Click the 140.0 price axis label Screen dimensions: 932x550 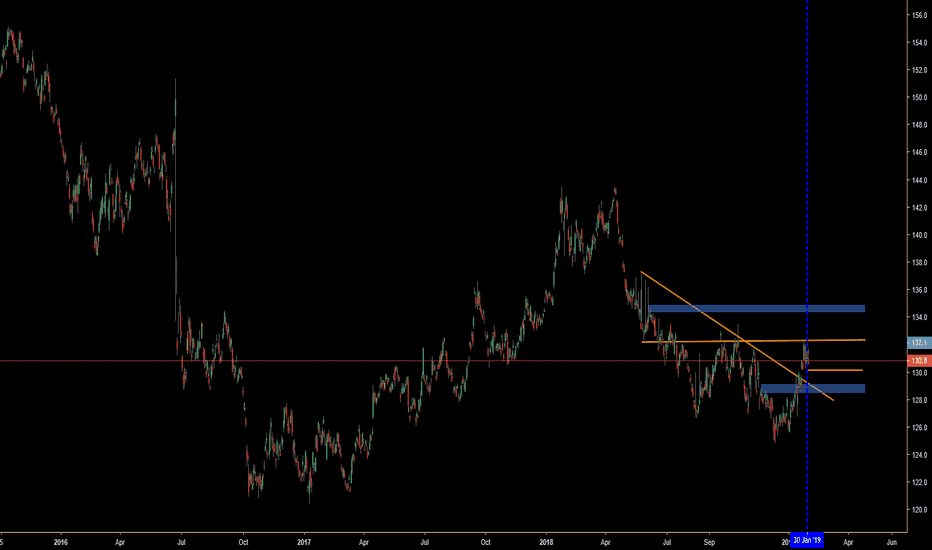tap(920, 235)
